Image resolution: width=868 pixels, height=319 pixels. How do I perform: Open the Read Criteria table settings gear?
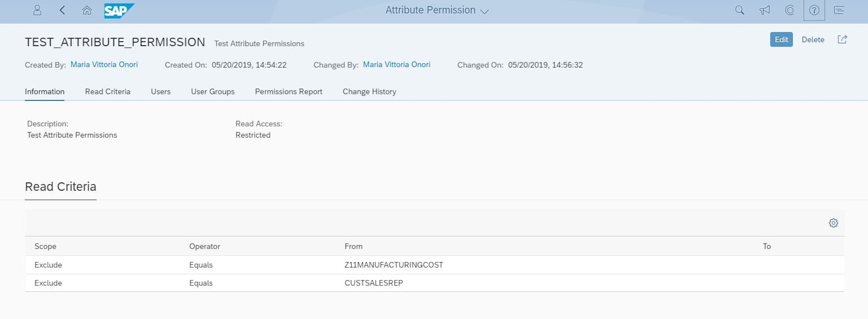833,223
